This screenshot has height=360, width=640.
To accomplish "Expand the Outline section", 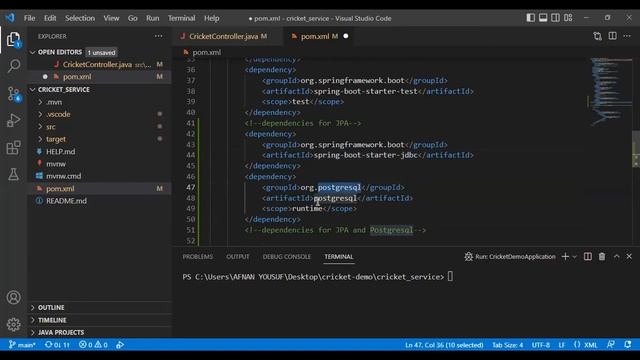I will coord(51,307).
